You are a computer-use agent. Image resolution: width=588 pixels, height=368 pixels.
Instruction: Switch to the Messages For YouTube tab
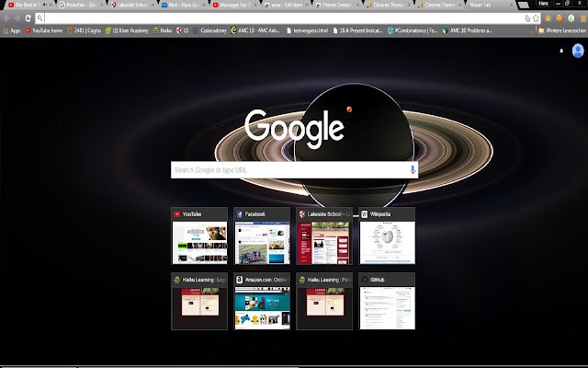click(234, 5)
